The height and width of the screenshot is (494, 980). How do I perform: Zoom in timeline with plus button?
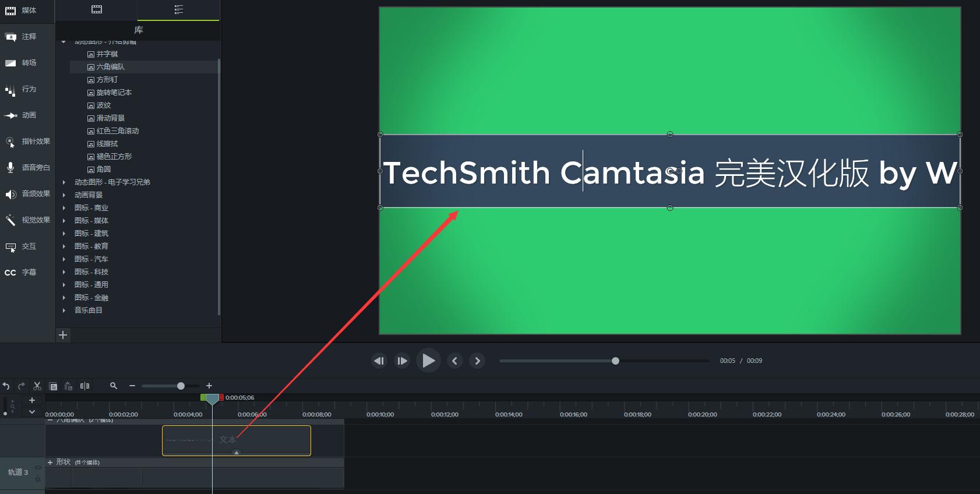pyautogui.click(x=209, y=386)
